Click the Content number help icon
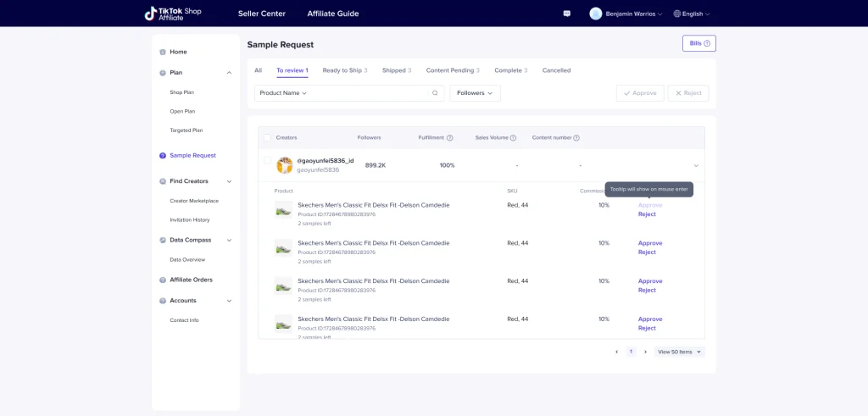The width and height of the screenshot is (868, 416). (x=576, y=138)
